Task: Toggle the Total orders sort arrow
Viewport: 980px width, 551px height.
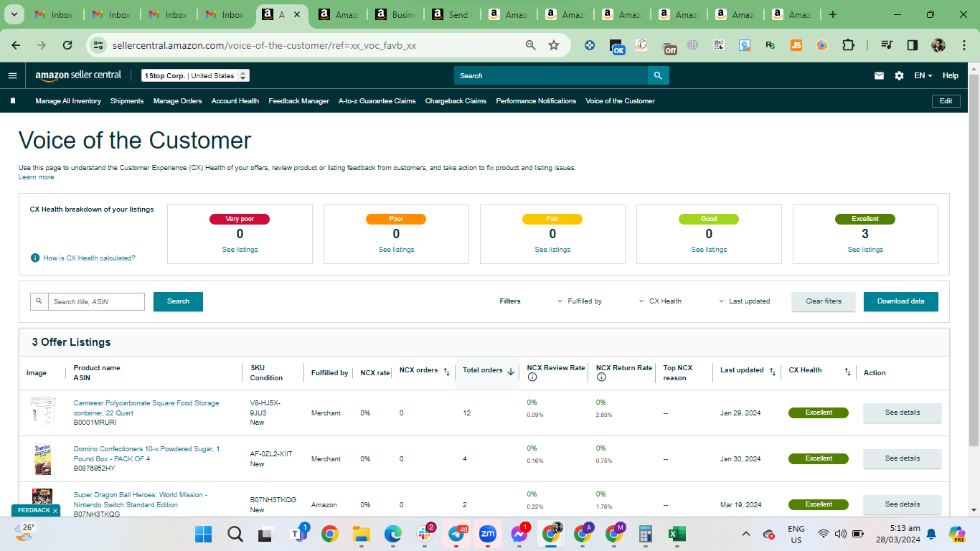Action: click(x=511, y=372)
